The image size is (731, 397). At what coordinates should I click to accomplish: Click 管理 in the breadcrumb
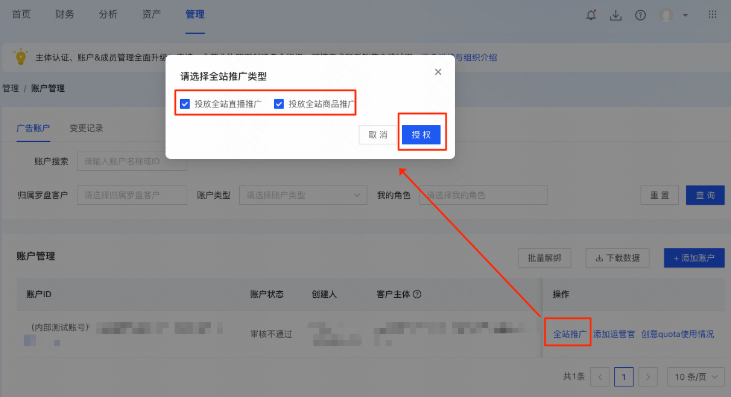[x=11, y=88]
